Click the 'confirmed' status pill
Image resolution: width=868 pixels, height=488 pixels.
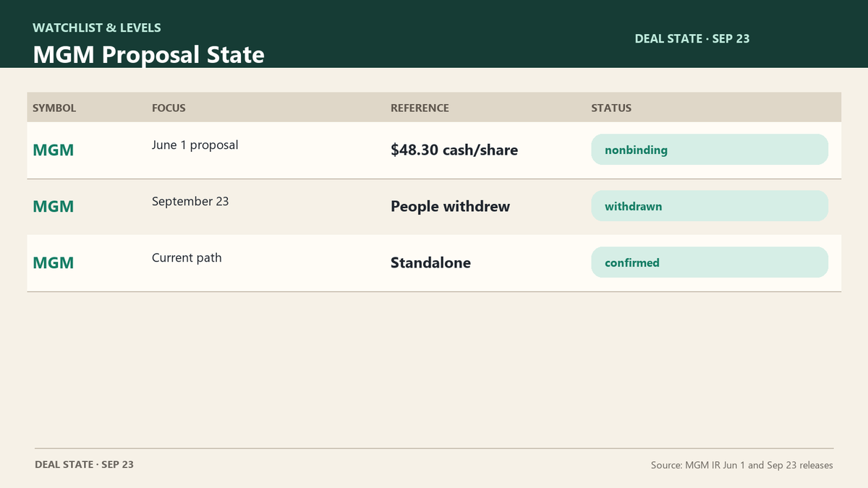pyautogui.click(x=710, y=262)
